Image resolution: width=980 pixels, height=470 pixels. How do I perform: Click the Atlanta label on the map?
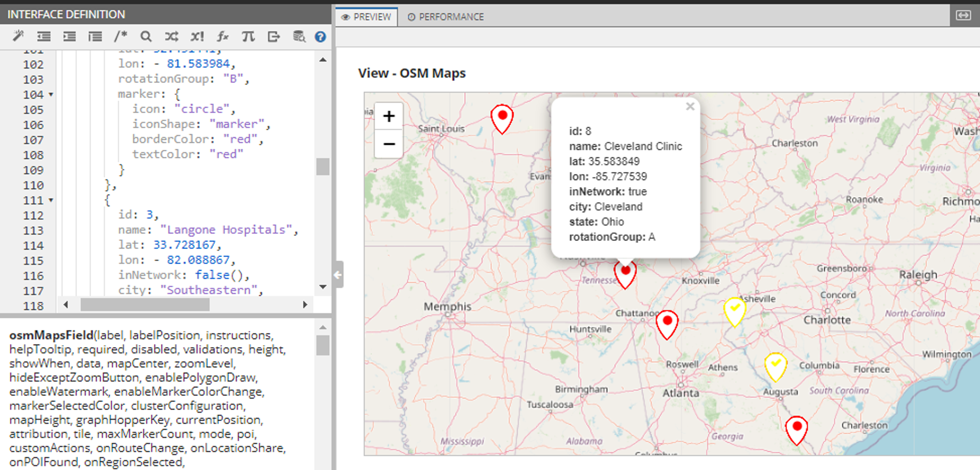pyautogui.click(x=681, y=393)
